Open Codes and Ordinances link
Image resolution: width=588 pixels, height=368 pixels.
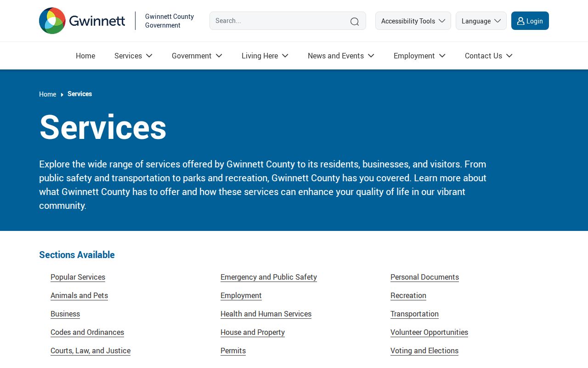pyautogui.click(x=87, y=332)
